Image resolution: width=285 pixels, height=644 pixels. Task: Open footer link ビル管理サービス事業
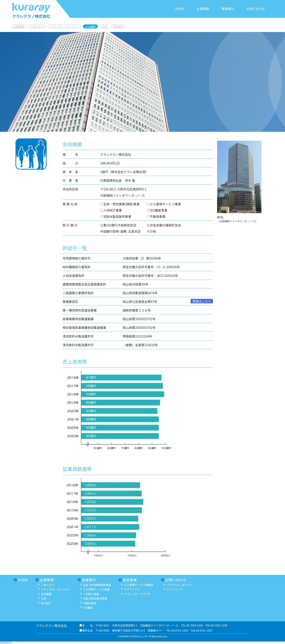(96, 590)
